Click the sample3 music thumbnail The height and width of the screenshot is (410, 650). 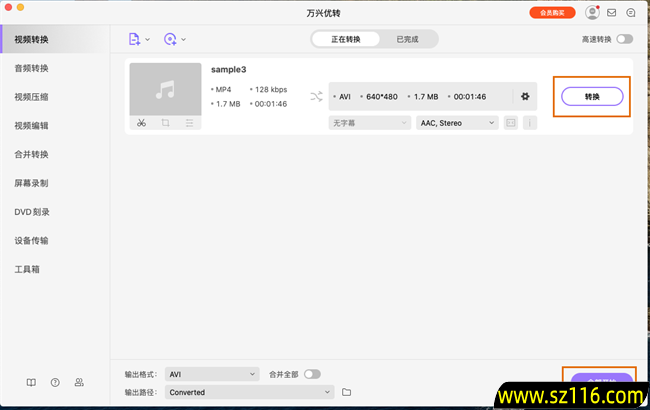click(165, 90)
